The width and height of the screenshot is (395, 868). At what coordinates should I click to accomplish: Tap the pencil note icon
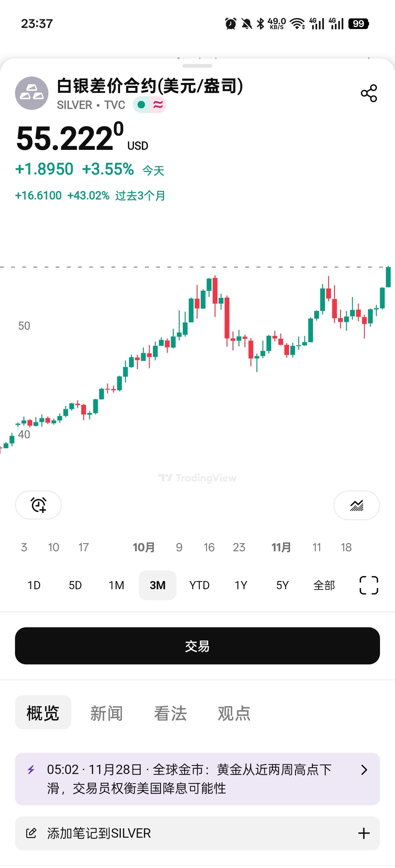(31, 833)
